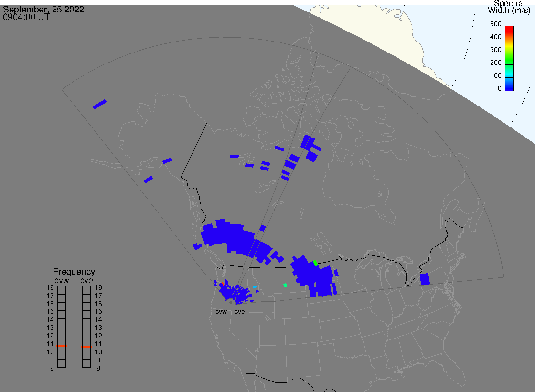Click the red marker in the cve frequency bar
535x392 pixels.
coord(86,346)
